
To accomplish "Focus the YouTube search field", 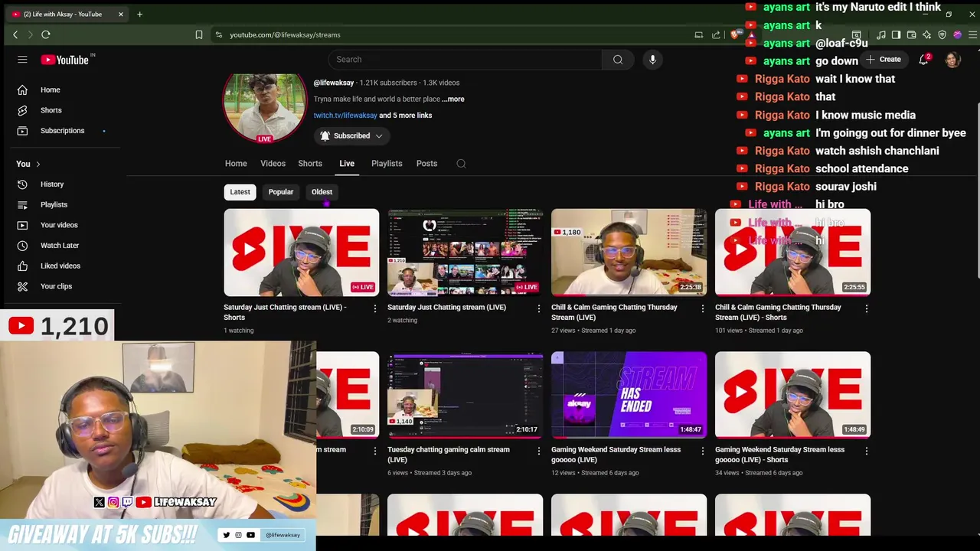I will [464, 60].
